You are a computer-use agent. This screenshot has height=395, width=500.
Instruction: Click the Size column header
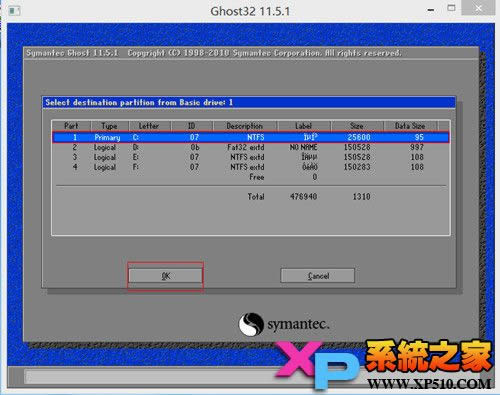pyautogui.click(x=357, y=126)
